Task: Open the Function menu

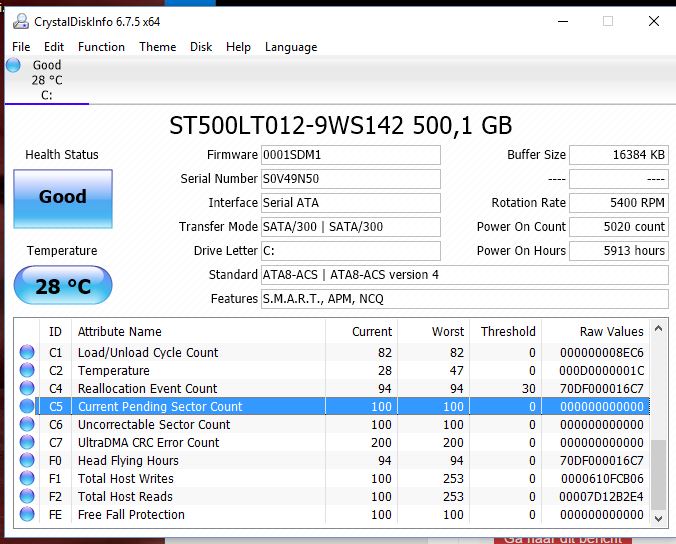Action: pos(101,47)
